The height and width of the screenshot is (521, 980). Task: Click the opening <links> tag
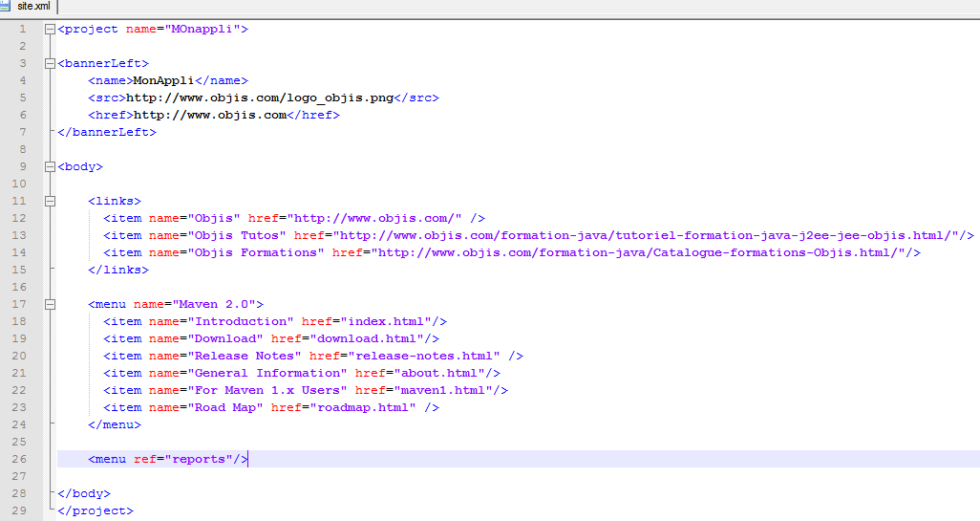(115, 201)
